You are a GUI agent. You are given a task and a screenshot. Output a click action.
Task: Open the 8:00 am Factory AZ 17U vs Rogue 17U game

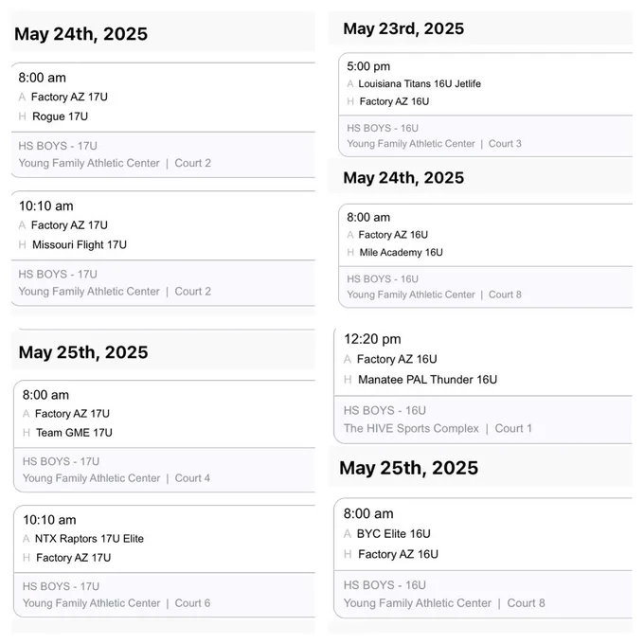[x=163, y=120]
